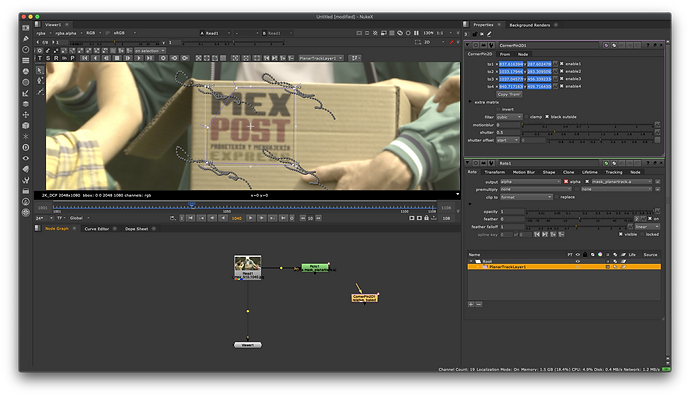Enable the clamp checkbox

pyautogui.click(x=526, y=117)
